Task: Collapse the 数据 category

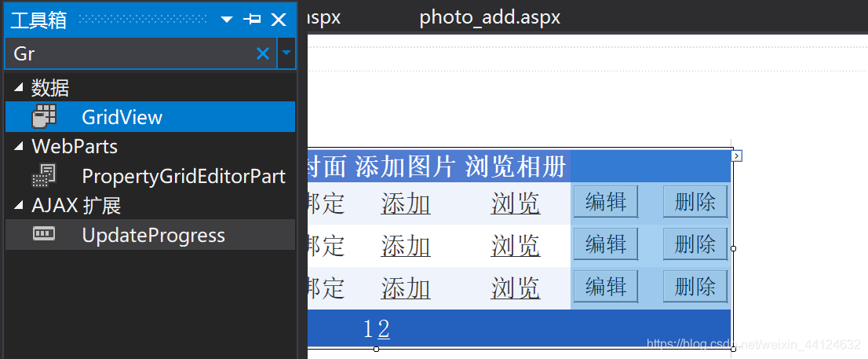Action: pyautogui.click(x=20, y=87)
